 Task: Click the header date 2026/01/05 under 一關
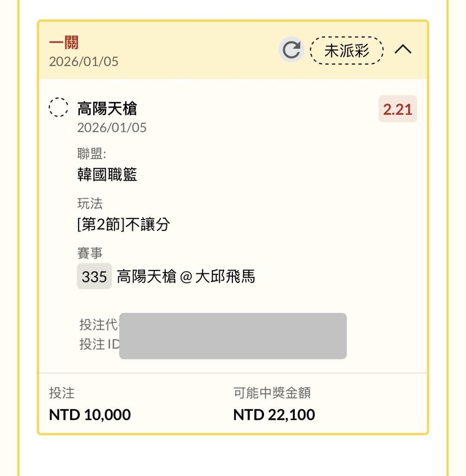tap(84, 62)
